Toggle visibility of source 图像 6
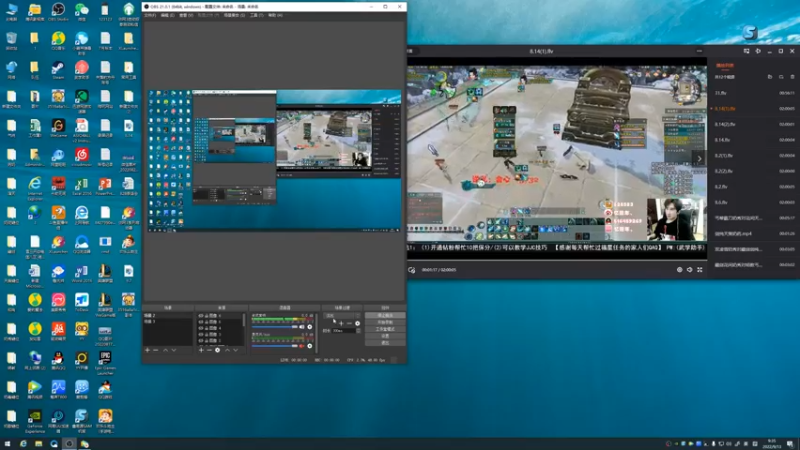This screenshot has height=450, width=800. coord(201,316)
